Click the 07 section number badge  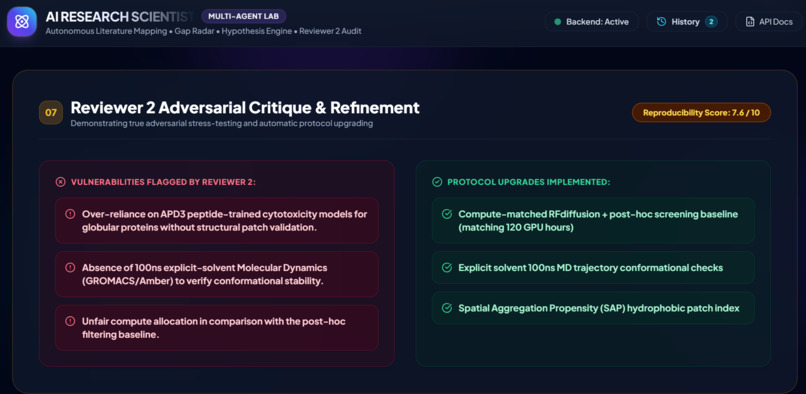tap(51, 113)
